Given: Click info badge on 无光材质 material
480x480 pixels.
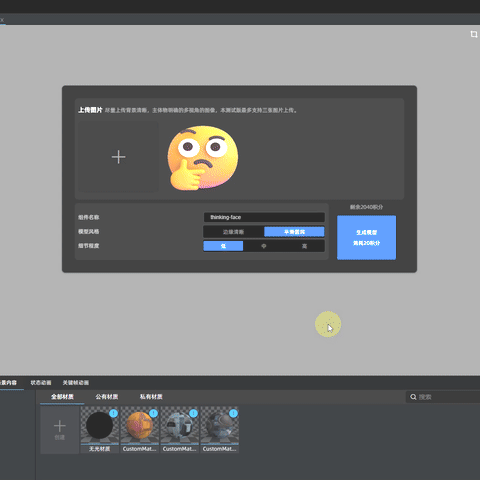Looking at the screenshot, I should click(114, 413).
